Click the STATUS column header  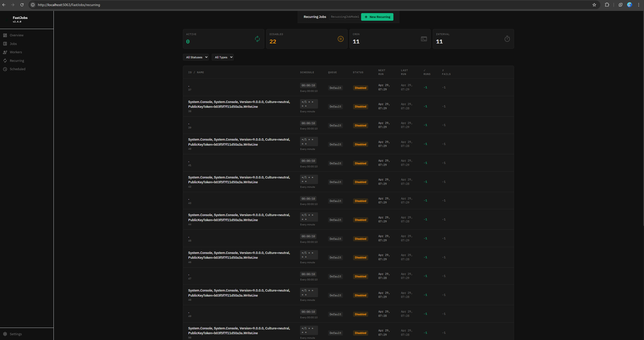click(358, 72)
